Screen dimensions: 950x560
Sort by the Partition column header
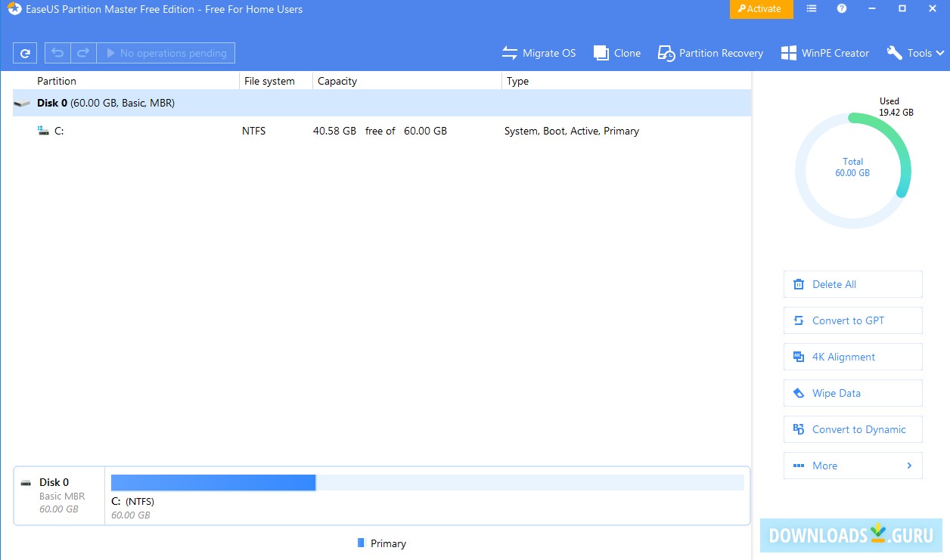click(57, 81)
